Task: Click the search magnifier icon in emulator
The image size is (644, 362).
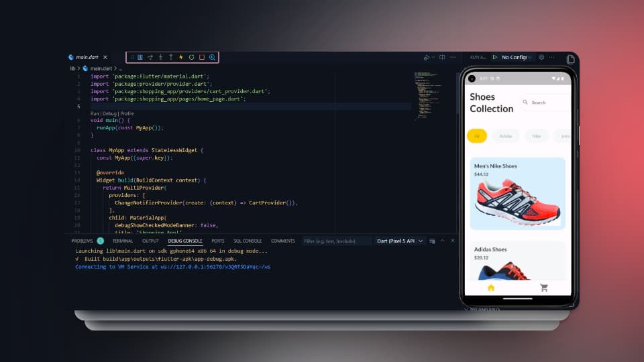Action: click(x=525, y=102)
